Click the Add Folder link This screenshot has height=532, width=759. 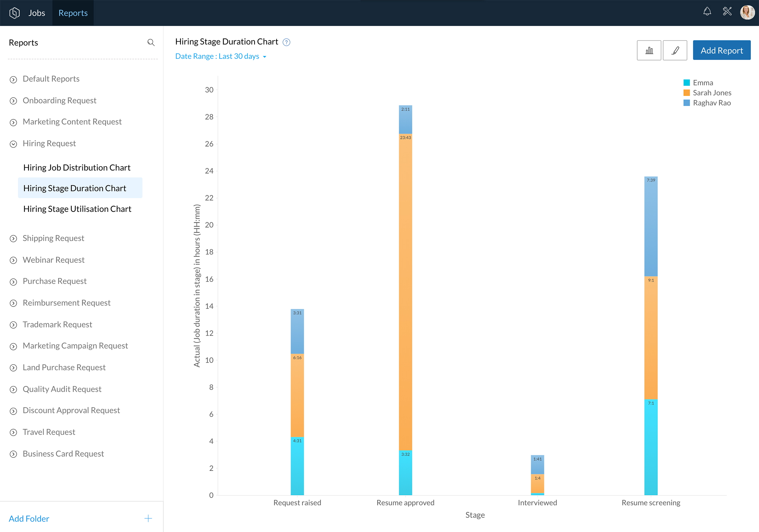pyautogui.click(x=29, y=518)
